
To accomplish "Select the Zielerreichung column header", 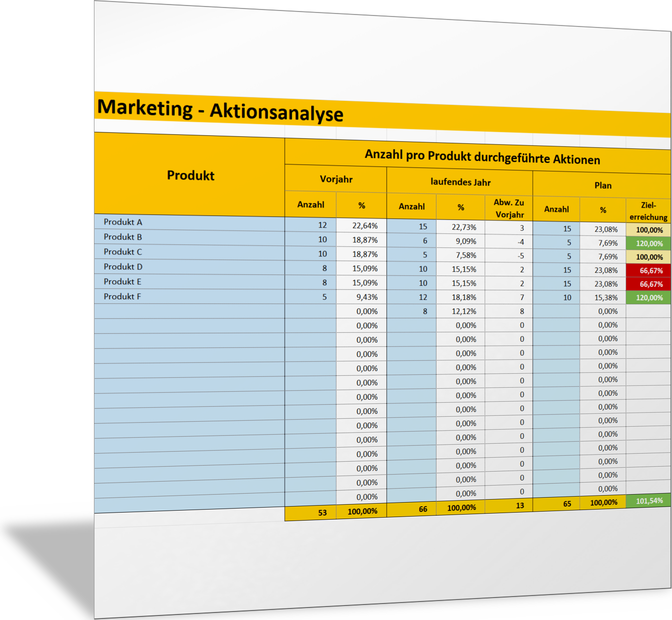I will pyautogui.click(x=649, y=211).
